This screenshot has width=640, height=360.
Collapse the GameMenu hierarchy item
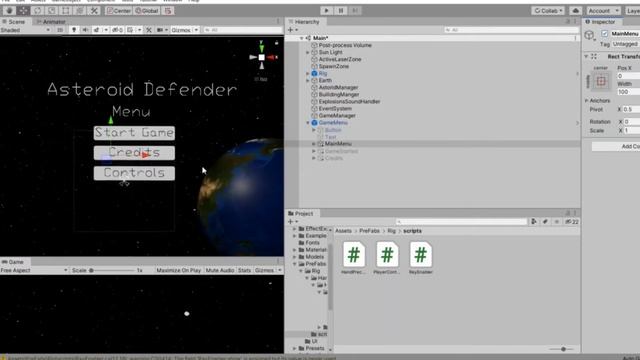pos(308,123)
